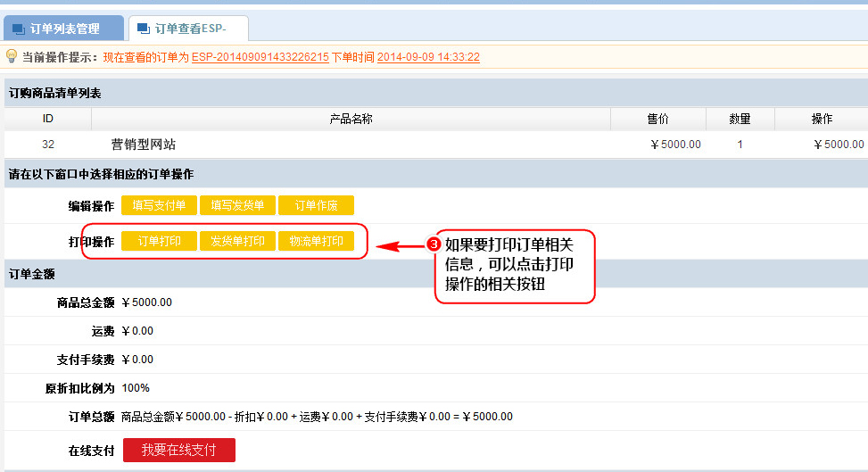This screenshot has width=868, height=472.
Task: Click the red number 3 annotation badge
Action: pos(434,244)
